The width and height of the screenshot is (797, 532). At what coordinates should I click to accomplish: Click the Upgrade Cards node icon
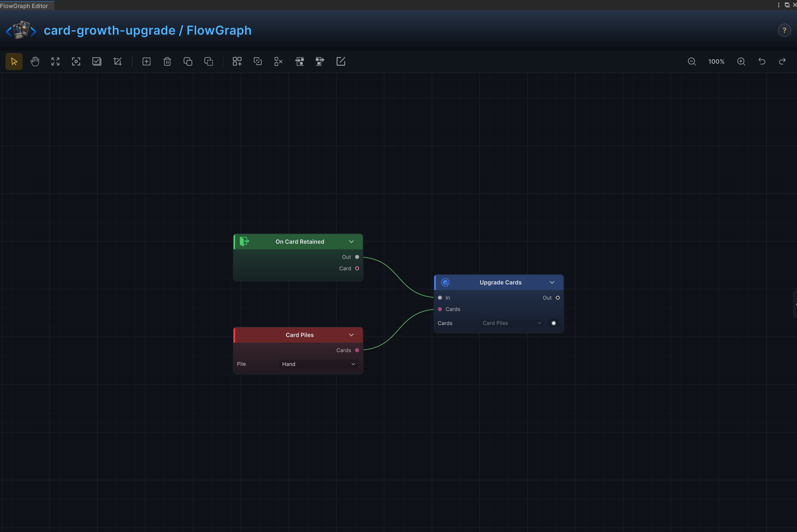[445, 282]
